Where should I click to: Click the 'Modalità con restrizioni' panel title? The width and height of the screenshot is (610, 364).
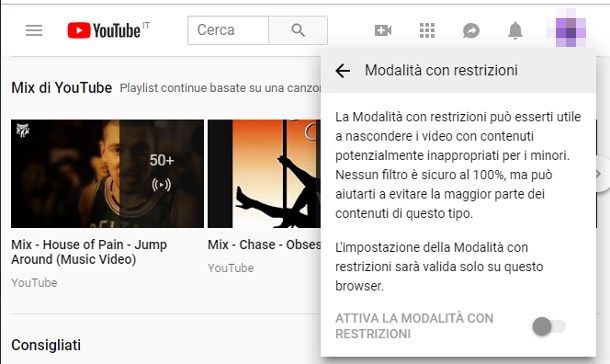point(441,70)
